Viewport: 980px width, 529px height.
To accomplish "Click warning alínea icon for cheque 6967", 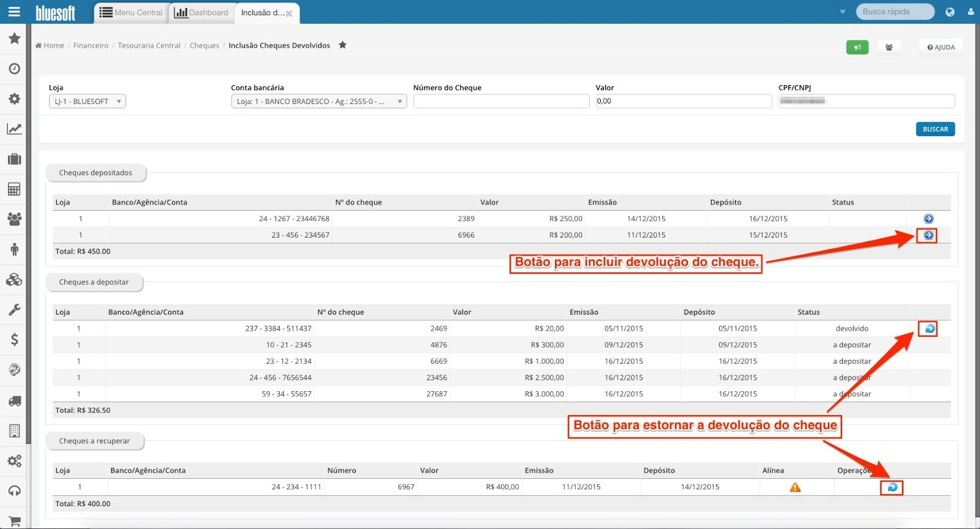I will click(795, 487).
